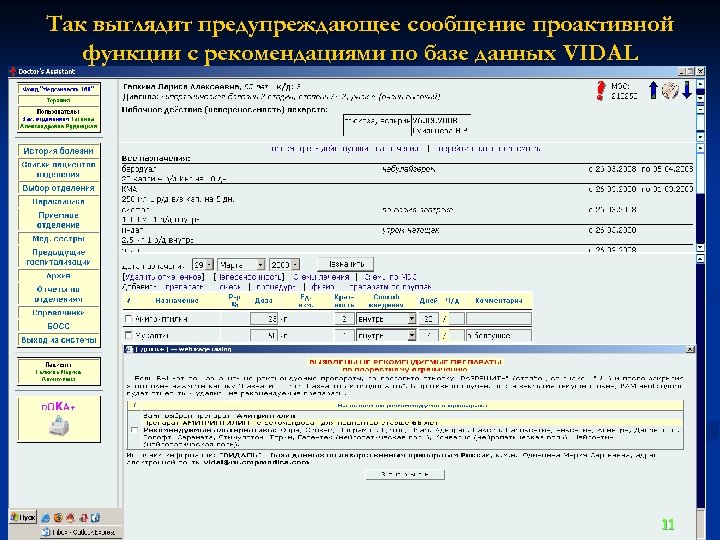Tick the checkbox next to Амитриптилин row
The image size is (720, 540).
pyautogui.click(x=129, y=319)
